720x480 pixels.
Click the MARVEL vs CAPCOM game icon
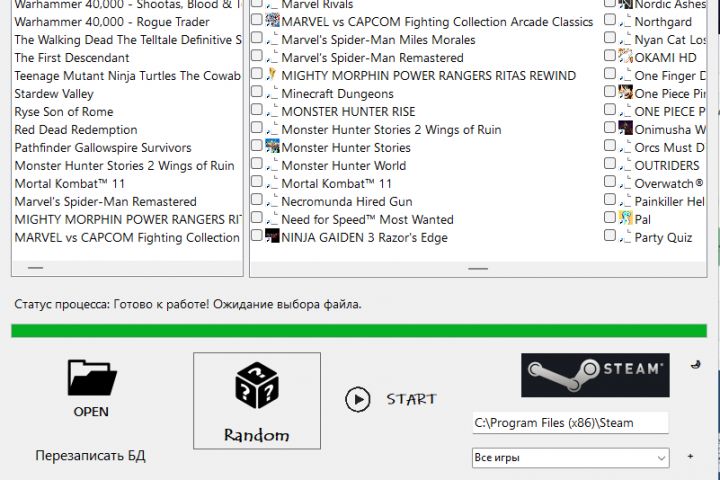pos(272,20)
